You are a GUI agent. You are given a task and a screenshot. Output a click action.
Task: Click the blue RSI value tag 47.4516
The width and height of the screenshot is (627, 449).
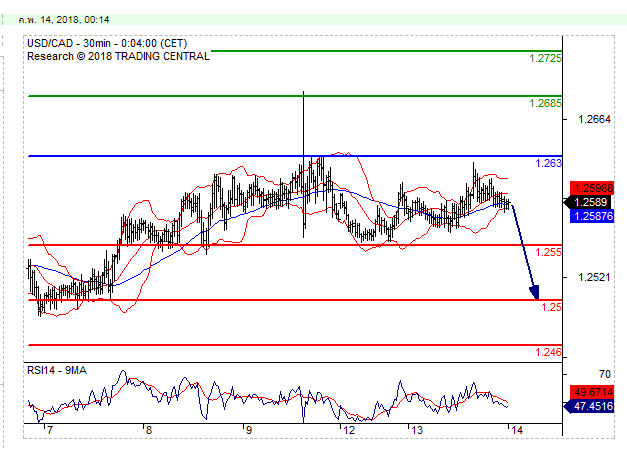(589, 407)
